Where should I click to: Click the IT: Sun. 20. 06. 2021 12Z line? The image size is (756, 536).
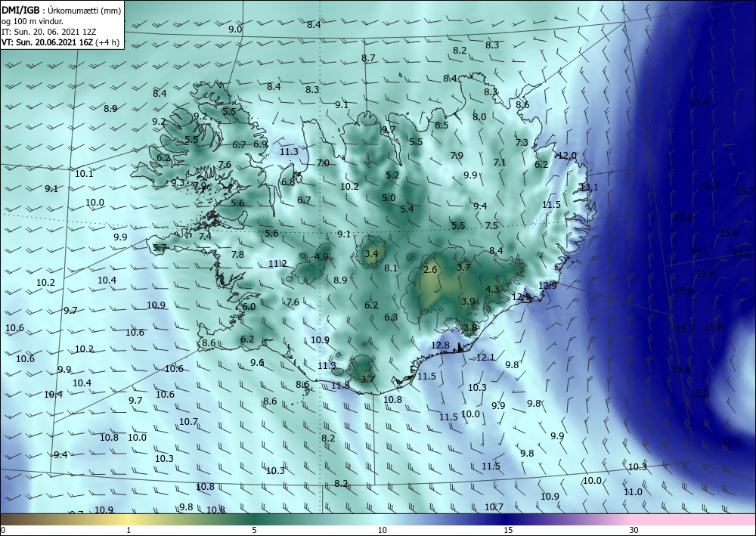pos(48,31)
